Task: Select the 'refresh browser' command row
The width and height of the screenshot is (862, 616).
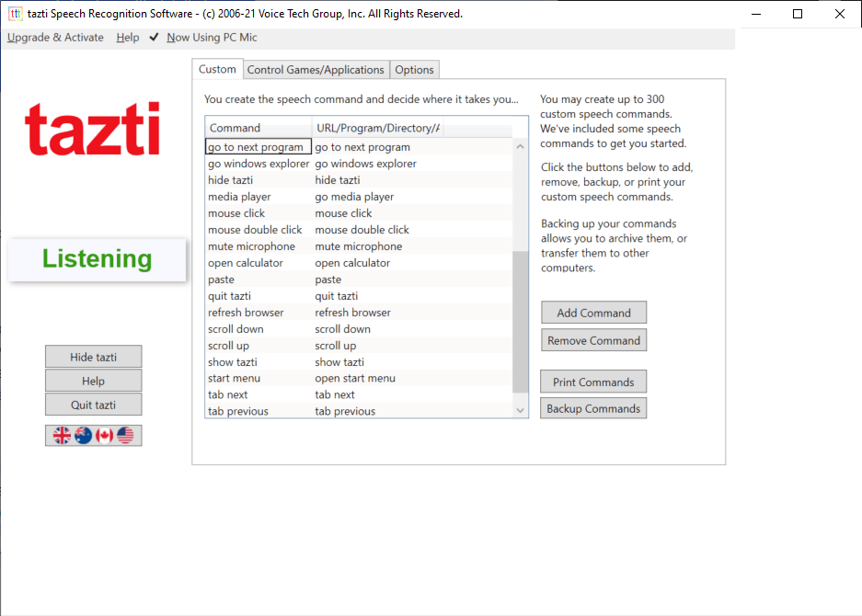Action: [359, 313]
